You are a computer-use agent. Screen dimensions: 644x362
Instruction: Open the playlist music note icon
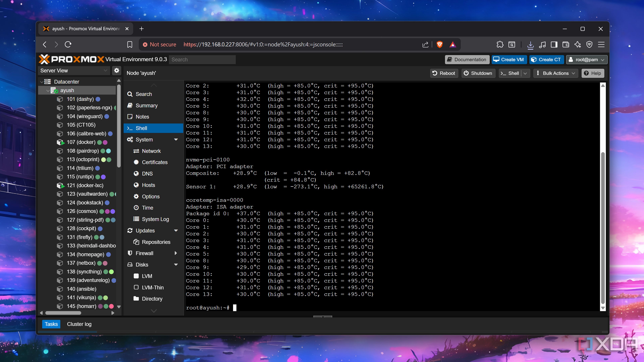click(x=542, y=44)
